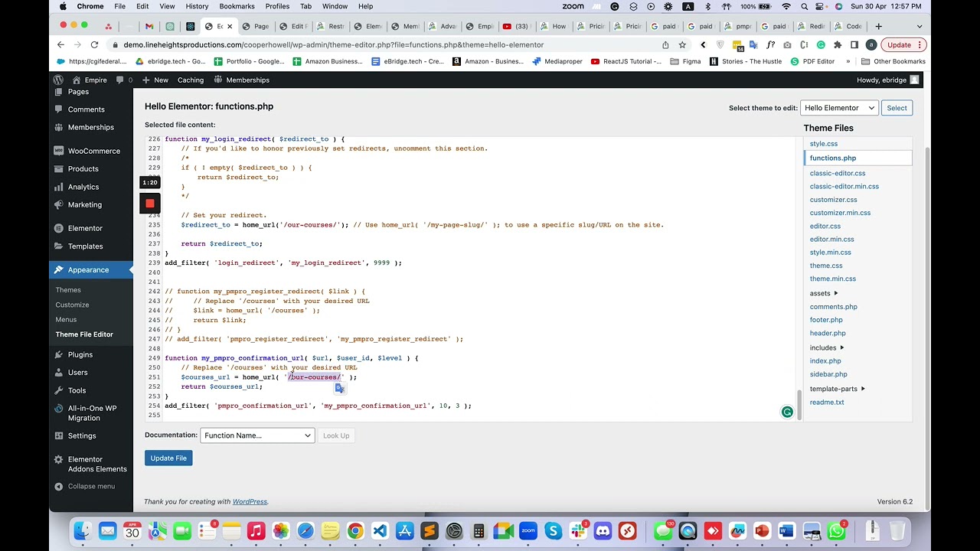Open Comments admin page
The image size is (980, 551).
pos(86,109)
